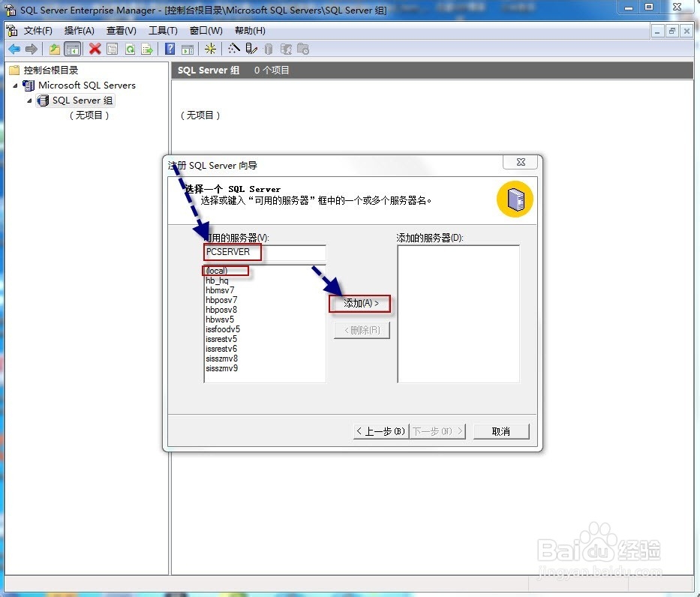The width and height of the screenshot is (700, 597).
Task: Select 控制台根目录 in the console tree
Action: coord(51,70)
